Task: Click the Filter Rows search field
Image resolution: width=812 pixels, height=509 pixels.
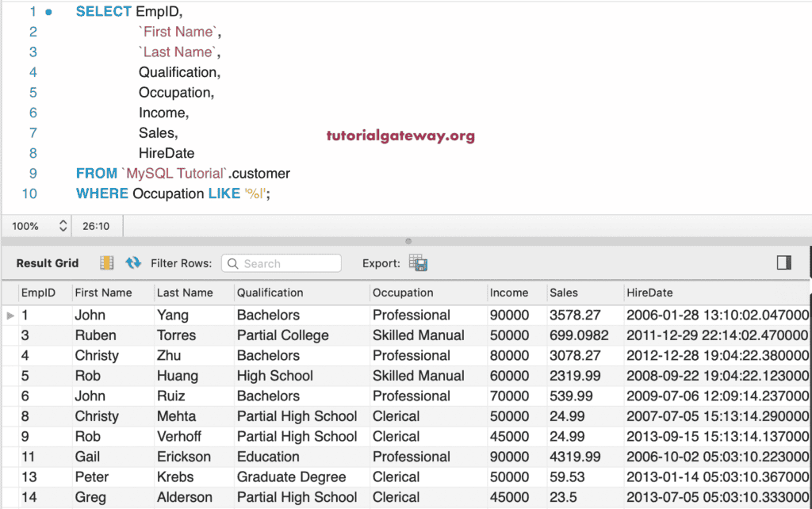Action: (x=282, y=263)
